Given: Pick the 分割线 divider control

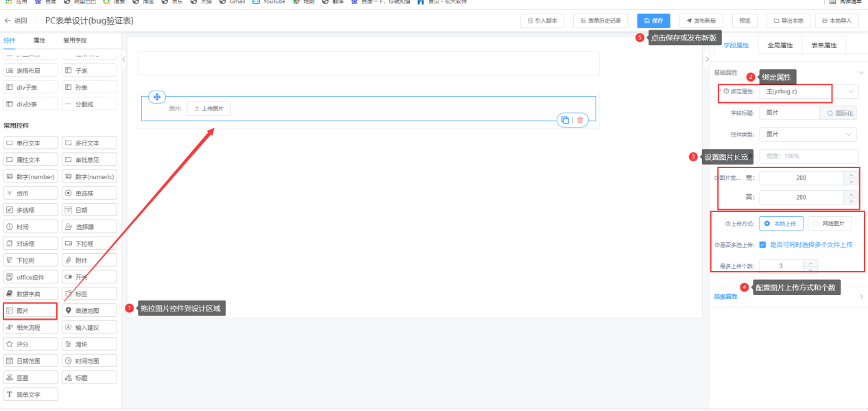Looking at the screenshot, I should click(89, 104).
